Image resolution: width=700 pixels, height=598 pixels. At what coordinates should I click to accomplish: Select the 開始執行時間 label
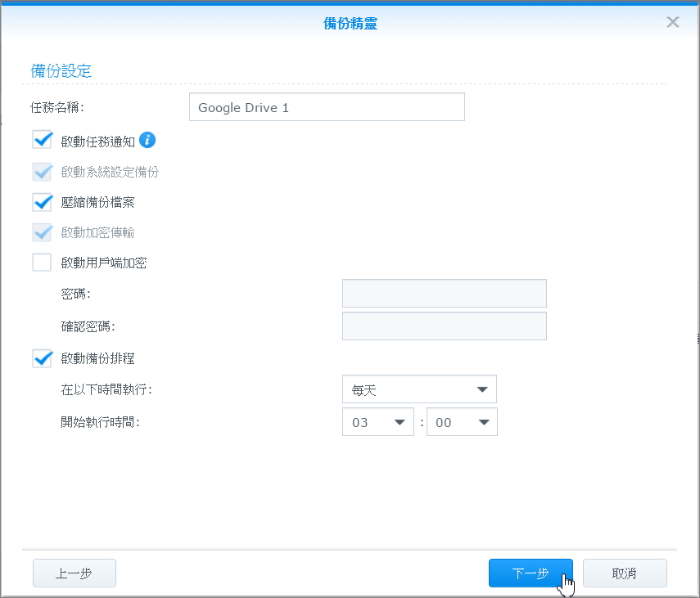[x=101, y=422]
